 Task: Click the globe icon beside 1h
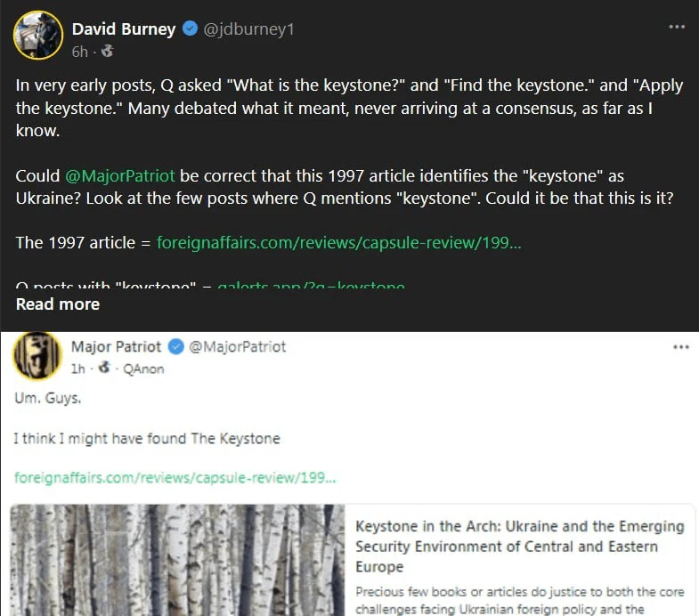104,369
